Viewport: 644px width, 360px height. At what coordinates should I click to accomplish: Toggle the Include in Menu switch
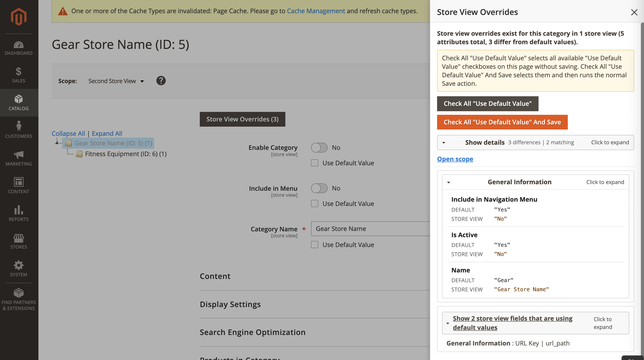click(x=319, y=188)
